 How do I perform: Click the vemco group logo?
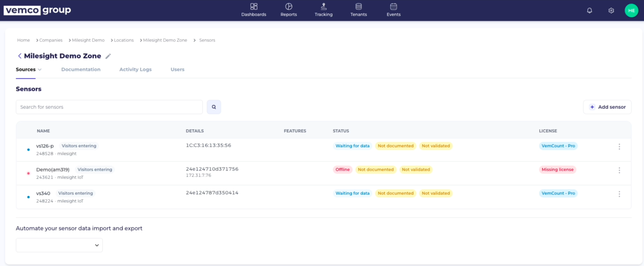[x=37, y=10]
